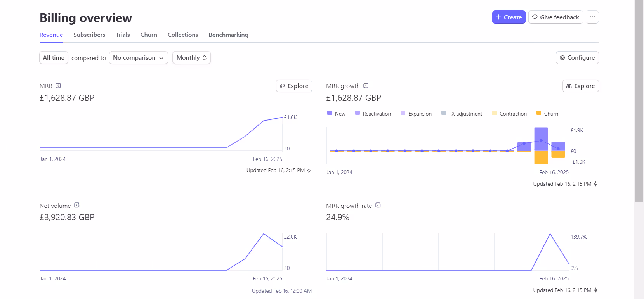Open the All time date range picker
644x299 pixels.
coord(54,58)
